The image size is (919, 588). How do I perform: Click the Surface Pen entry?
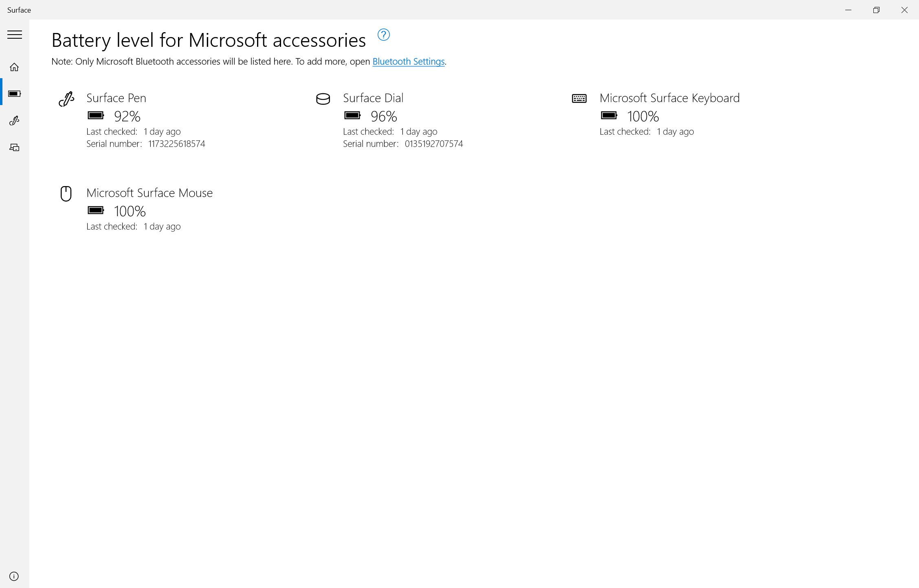[x=116, y=98]
